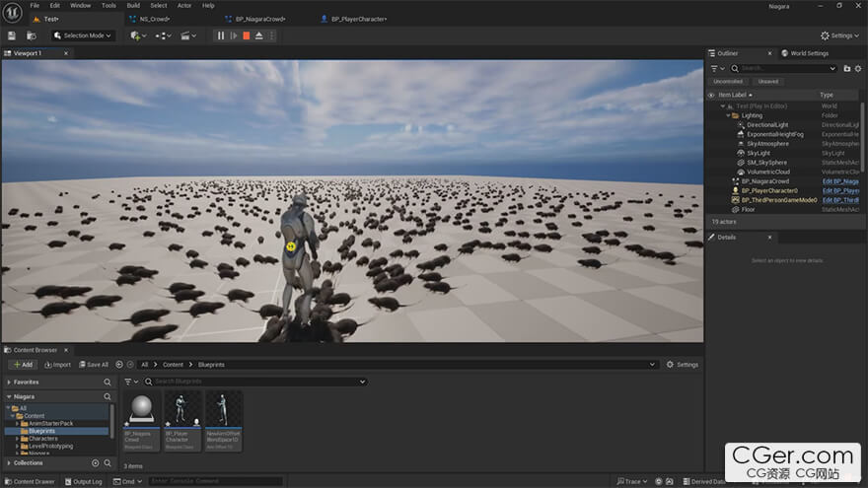Open the toolbar Settings dropdown

pyautogui.click(x=839, y=35)
